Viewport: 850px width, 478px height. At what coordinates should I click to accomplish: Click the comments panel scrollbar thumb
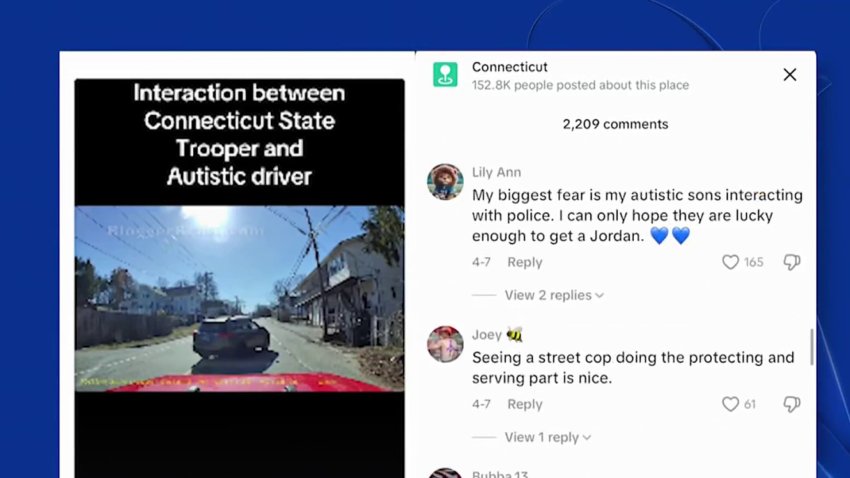coord(812,347)
